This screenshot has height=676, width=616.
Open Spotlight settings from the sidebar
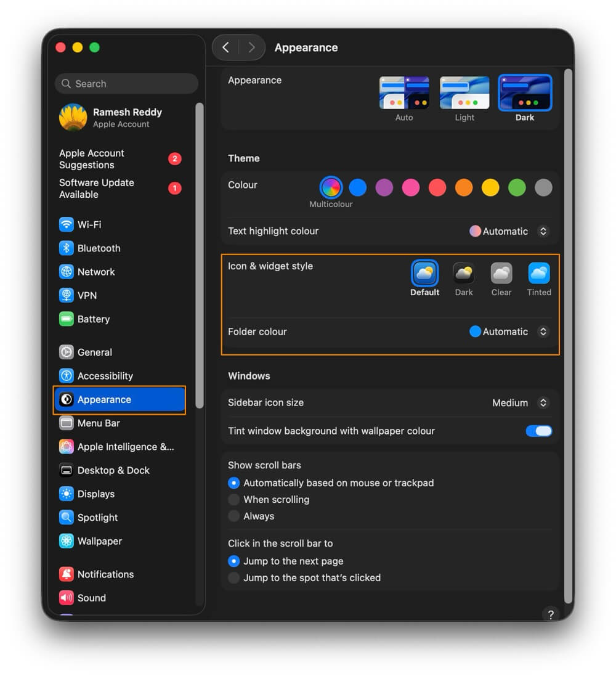point(67,518)
